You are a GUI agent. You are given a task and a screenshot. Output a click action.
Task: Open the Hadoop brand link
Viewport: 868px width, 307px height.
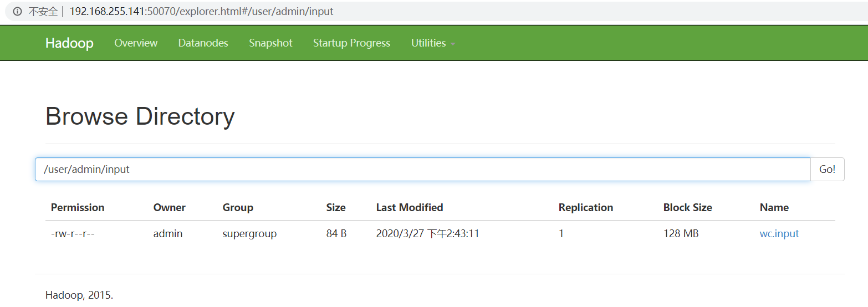tap(69, 43)
